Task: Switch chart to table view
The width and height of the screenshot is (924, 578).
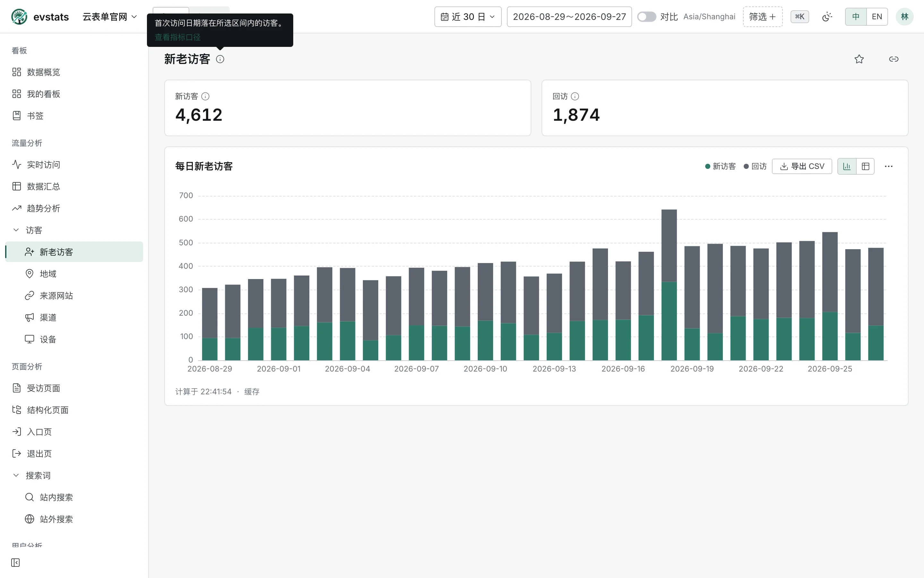Action: [865, 166]
